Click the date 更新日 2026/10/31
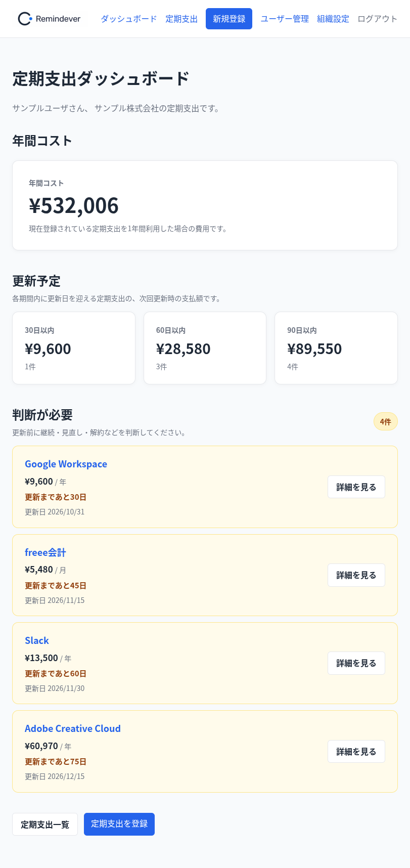 click(55, 512)
